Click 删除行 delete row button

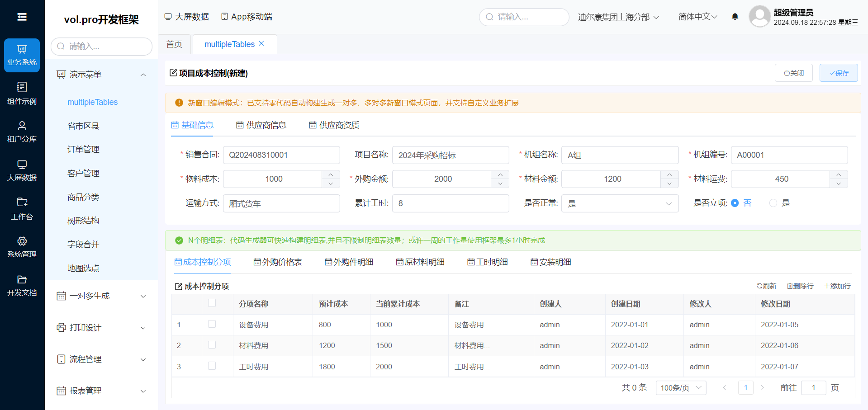click(x=800, y=286)
